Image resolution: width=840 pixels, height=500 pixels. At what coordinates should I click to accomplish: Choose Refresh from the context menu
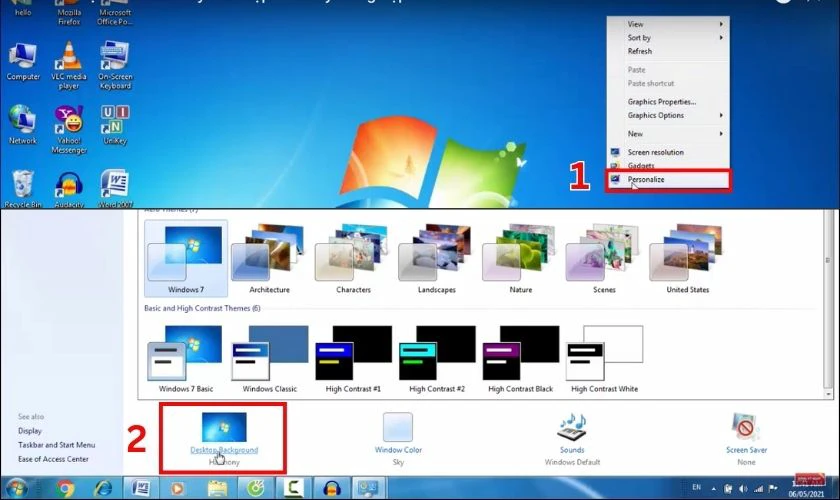point(668,51)
